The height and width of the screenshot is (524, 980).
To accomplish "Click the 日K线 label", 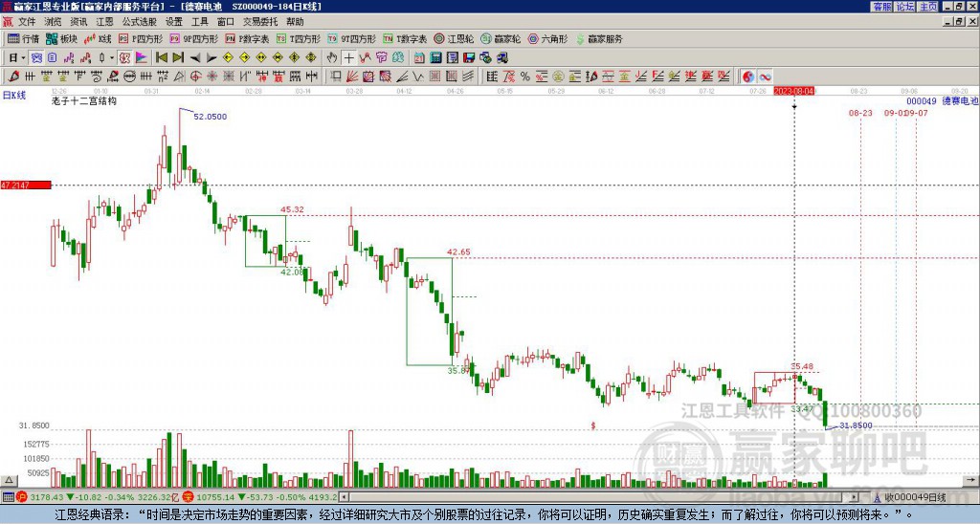I will (14, 95).
